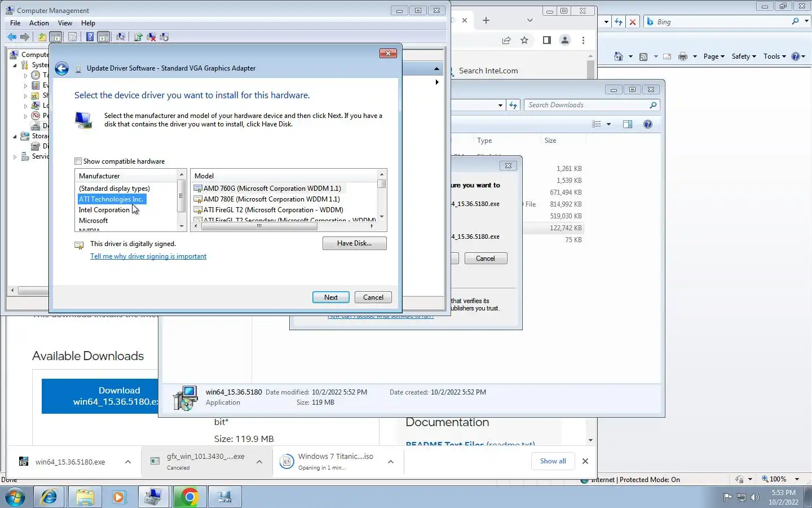This screenshot has width=812, height=508.
Task: Click the Update Driver Software toolbar icon
Action: 138,37
